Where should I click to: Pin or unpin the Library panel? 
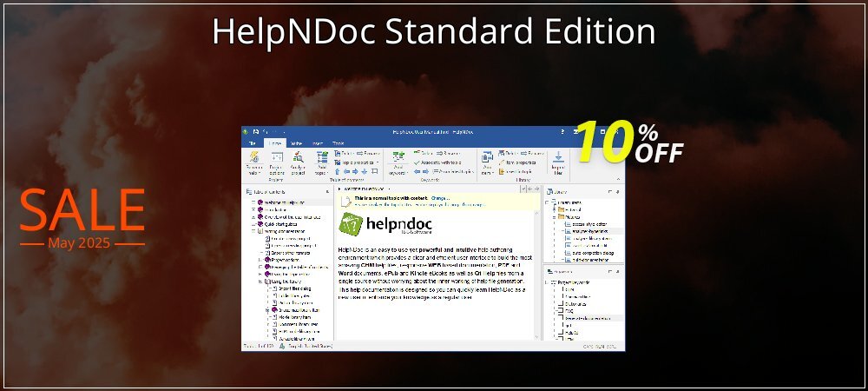(x=618, y=192)
